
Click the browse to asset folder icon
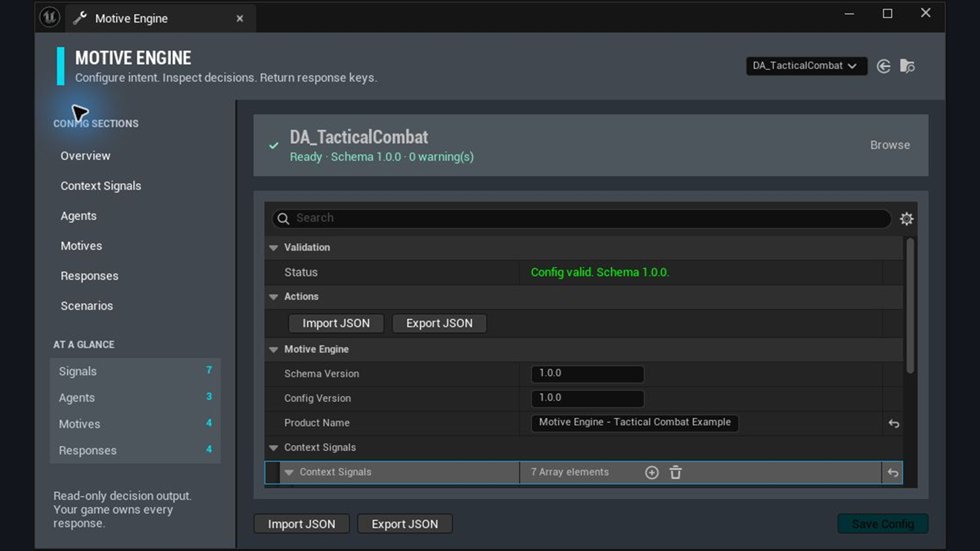(907, 66)
